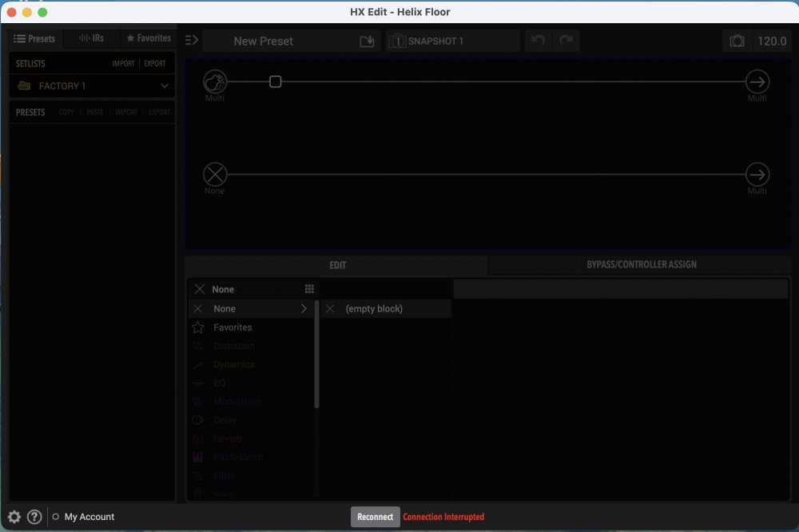Select the EQ category
The image size is (799, 532).
(x=252, y=383)
